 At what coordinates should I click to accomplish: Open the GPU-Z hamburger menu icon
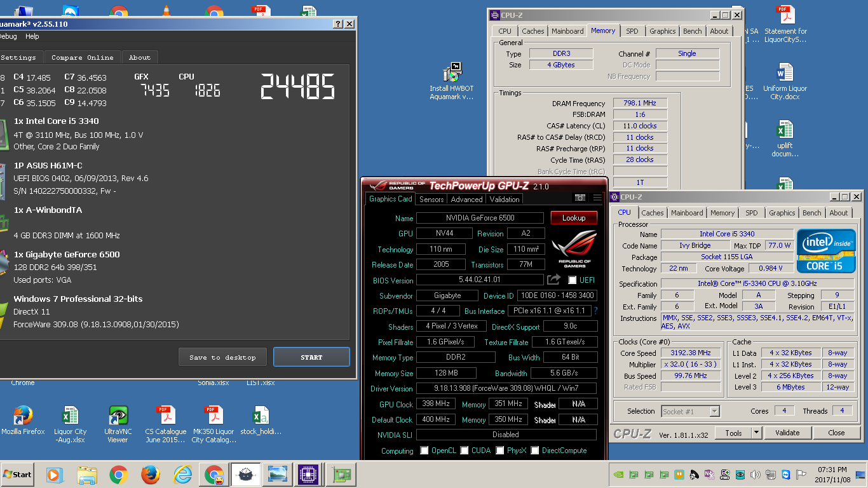(x=597, y=198)
